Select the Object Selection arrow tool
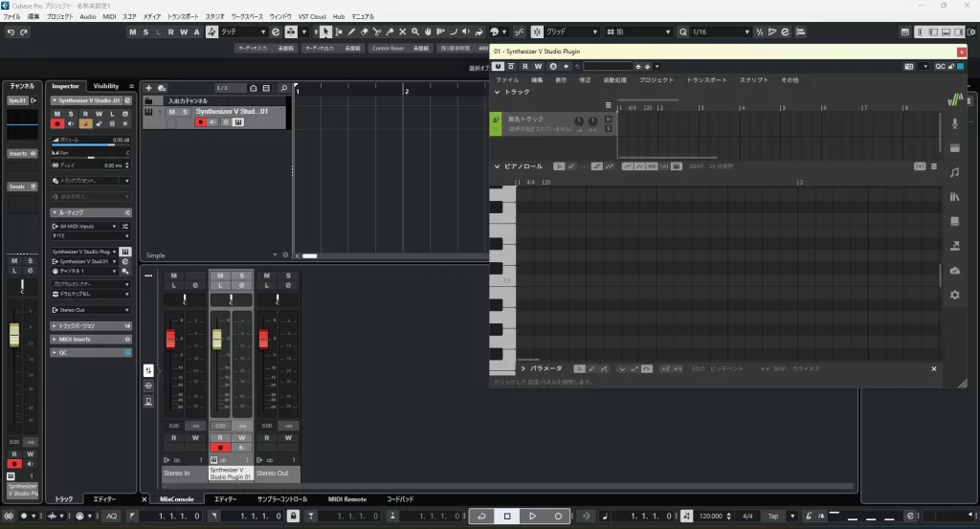This screenshot has height=529, width=980. pyautogui.click(x=325, y=32)
